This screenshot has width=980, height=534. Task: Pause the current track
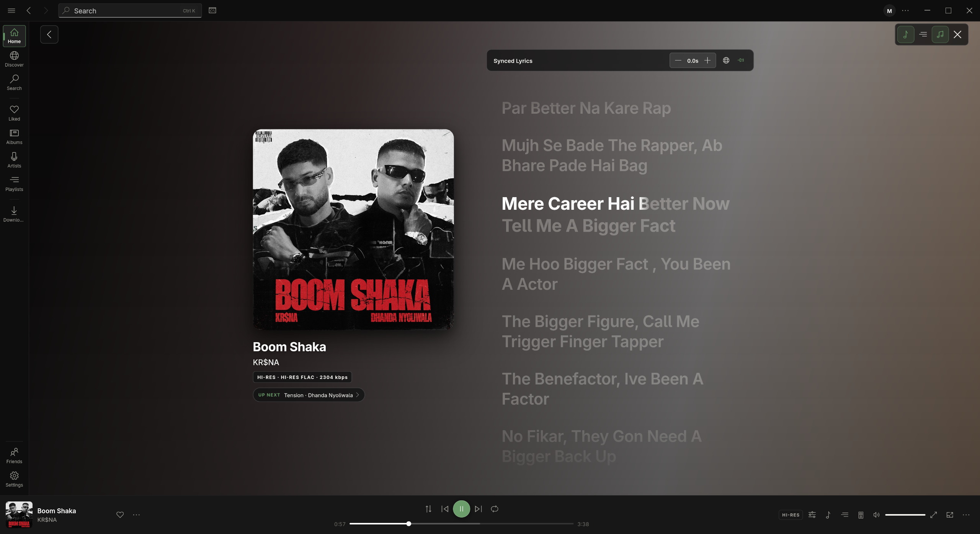tap(461, 509)
